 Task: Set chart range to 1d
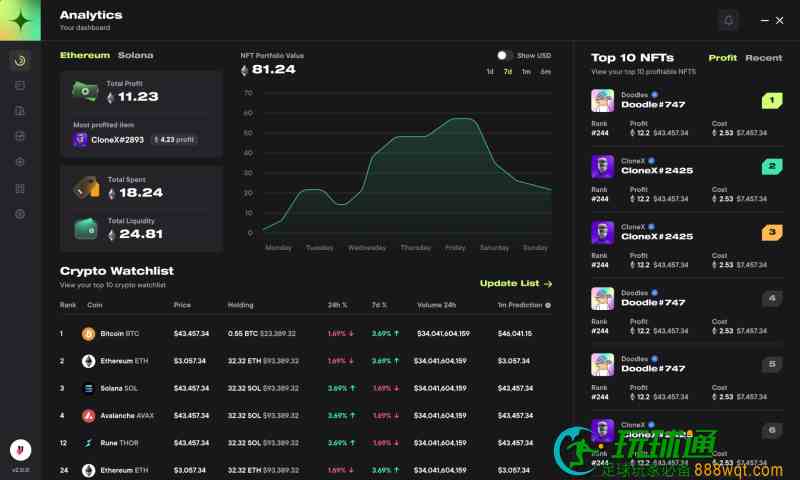click(x=490, y=72)
